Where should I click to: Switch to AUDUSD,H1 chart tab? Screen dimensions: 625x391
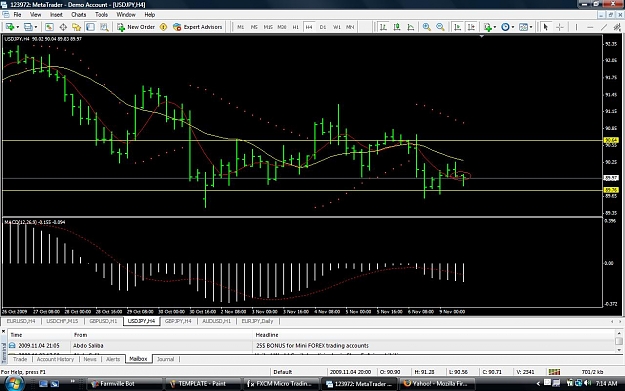coord(216,321)
